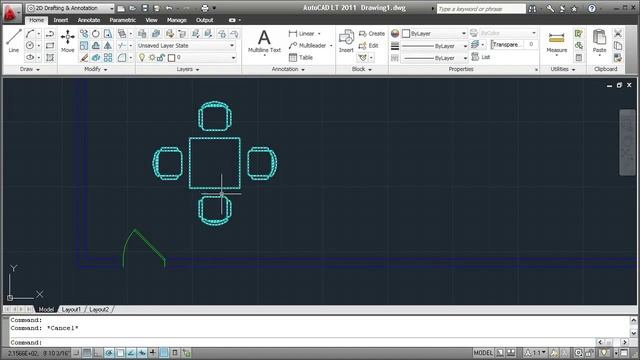Image resolution: width=640 pixels, height=360 pixels.
Task: Open the Annotate ribbon tab
Action: 89,20
